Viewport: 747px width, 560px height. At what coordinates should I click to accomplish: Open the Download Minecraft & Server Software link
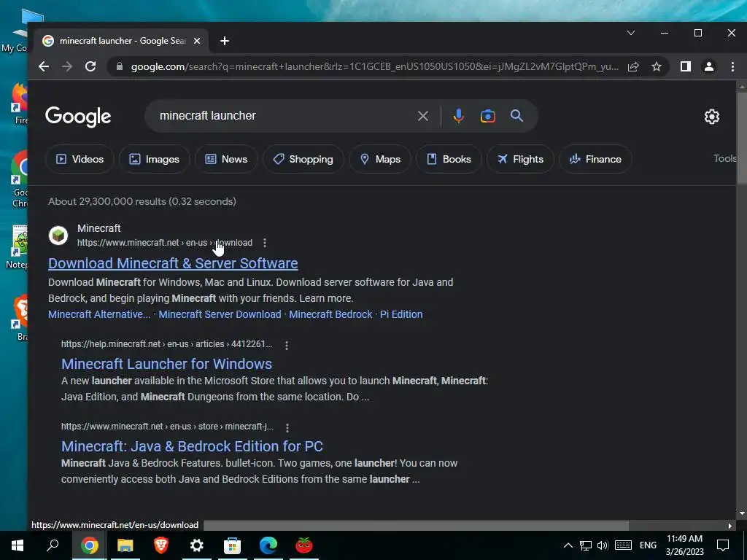tap(173, 263)
